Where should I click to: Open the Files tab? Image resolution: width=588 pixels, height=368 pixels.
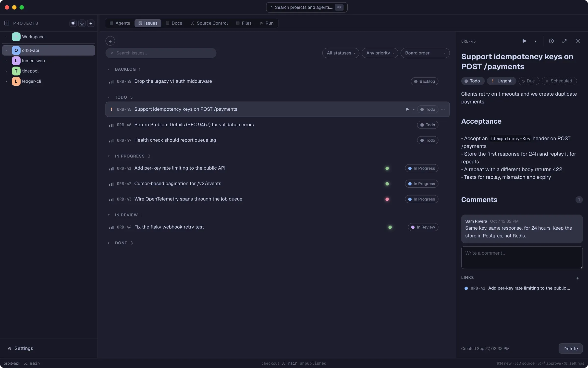coord(244,23)
